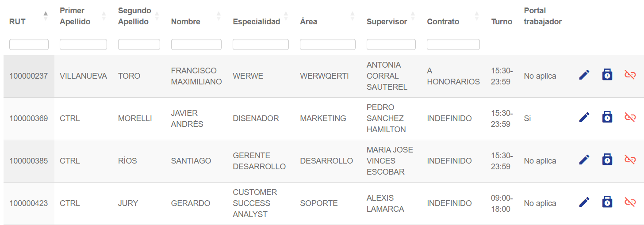Click edit pencil for Santiago Ríos row
The width and height of the screenshot is (644, 225).
point(584,160)
